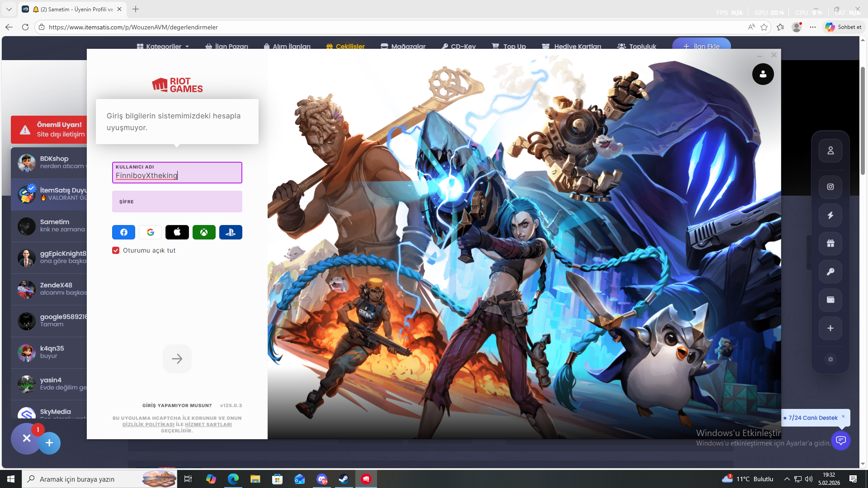Open browser settings three-dot menu
This screenshot has height=488, width=868.
click(813, 27)
